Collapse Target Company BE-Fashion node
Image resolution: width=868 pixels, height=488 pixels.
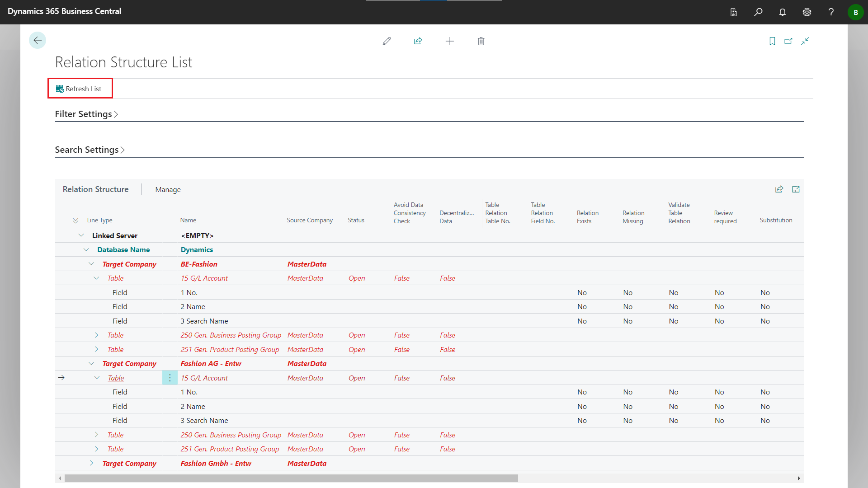coord(91,264)
